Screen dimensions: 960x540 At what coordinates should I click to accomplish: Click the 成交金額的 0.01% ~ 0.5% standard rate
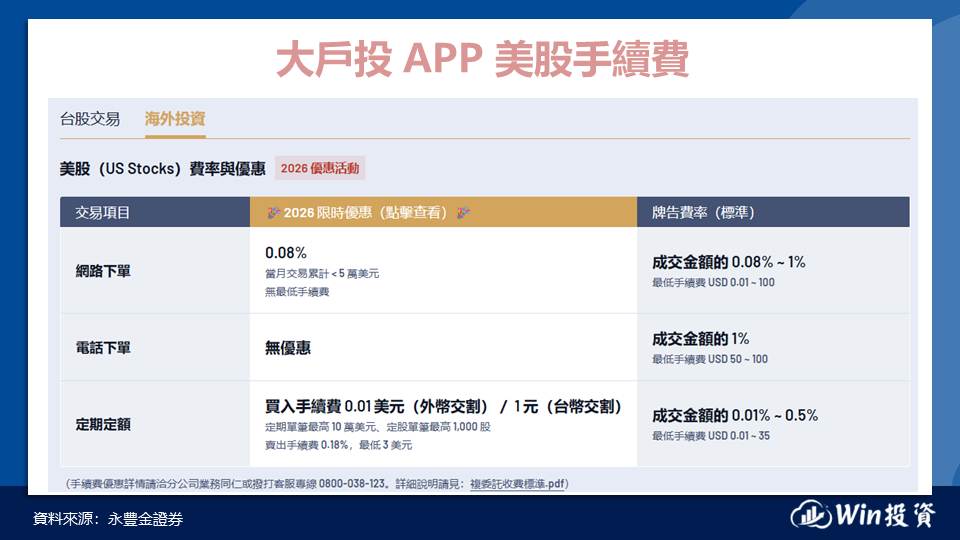pyautogui.click(x=735, y=416)
